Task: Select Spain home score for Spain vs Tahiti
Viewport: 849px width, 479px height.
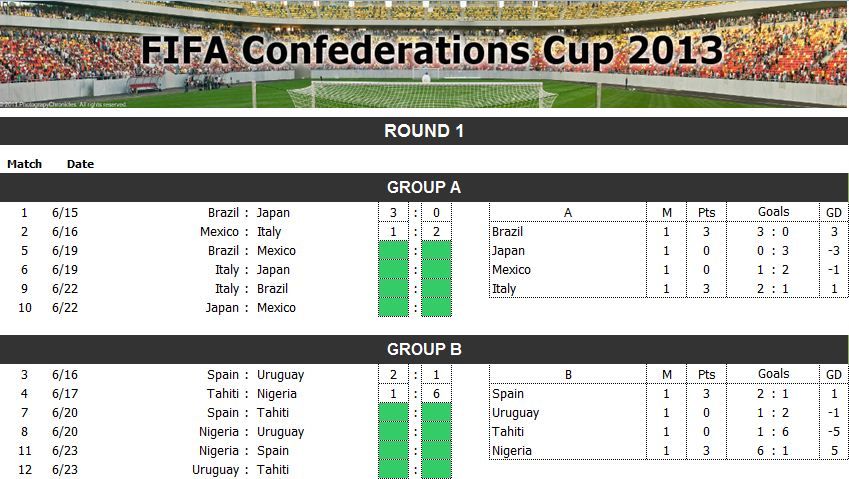Action: [394, 412]
